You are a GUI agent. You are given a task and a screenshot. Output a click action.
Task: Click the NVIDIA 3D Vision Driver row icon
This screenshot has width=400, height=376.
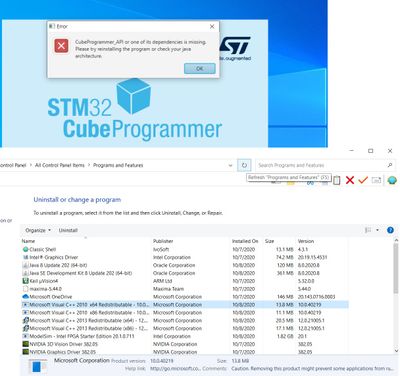tap(26, 344)
